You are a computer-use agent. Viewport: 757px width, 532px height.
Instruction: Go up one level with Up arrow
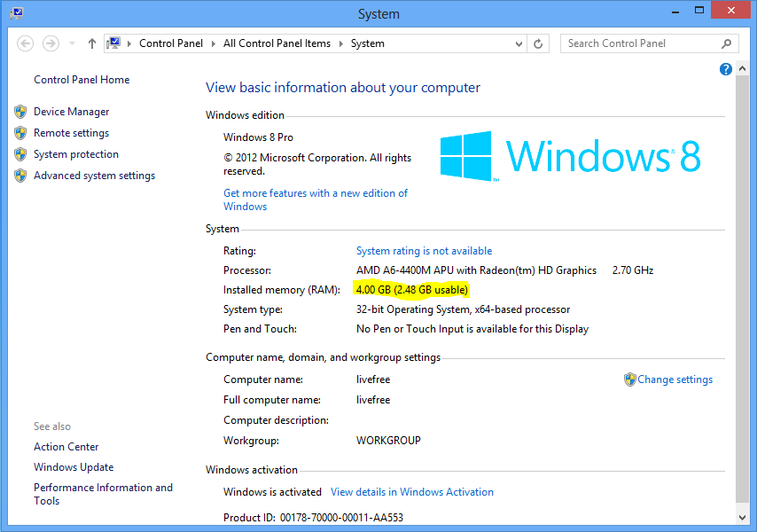click(91, 43)
